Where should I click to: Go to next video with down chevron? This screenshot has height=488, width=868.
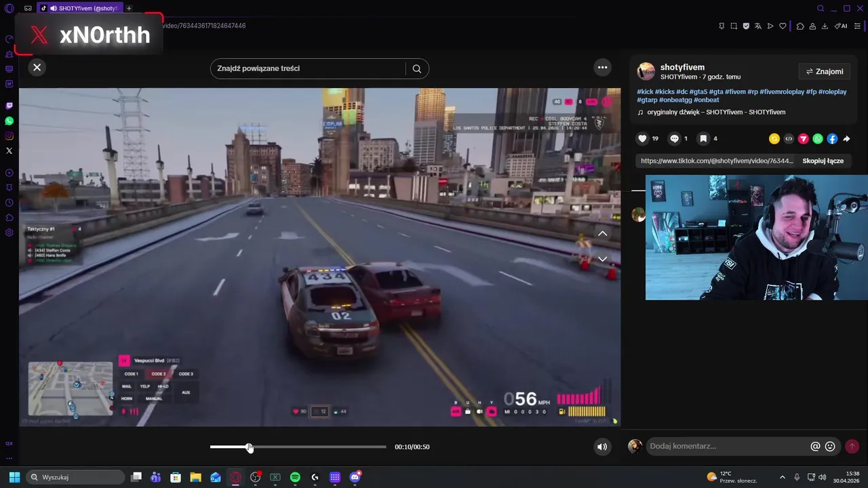pos(602,259)
